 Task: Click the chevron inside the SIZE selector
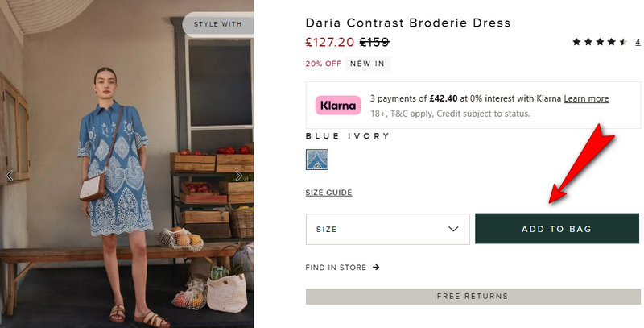click(453, 229)
